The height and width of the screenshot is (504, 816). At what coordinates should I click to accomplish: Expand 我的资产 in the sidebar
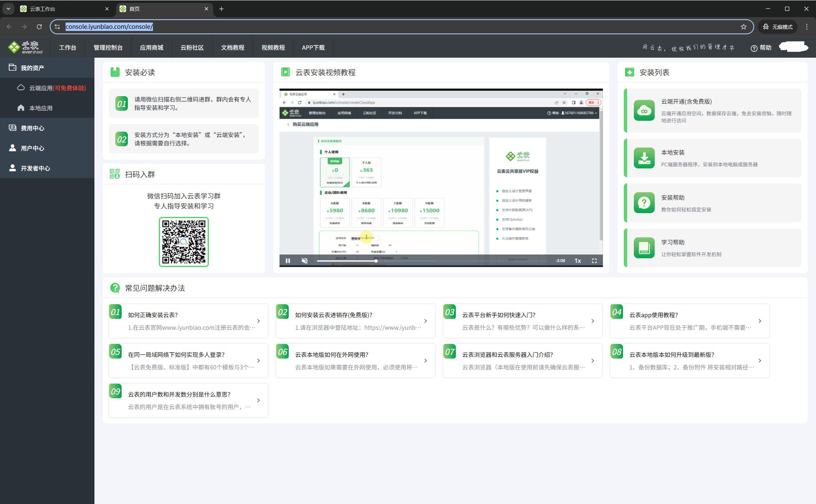pos(47,68)
